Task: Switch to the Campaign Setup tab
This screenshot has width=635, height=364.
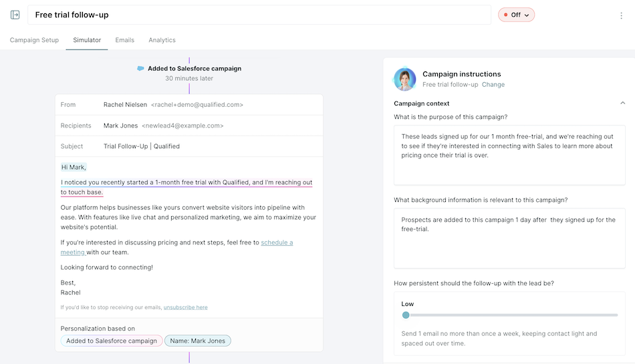Action: pos(34,40)
